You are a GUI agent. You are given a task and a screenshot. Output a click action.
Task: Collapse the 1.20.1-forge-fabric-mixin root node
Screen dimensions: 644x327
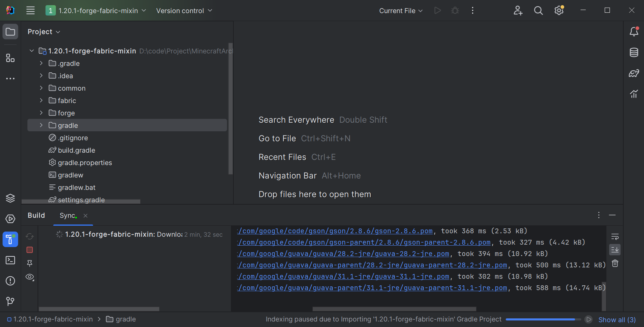(x=32, y=51)
